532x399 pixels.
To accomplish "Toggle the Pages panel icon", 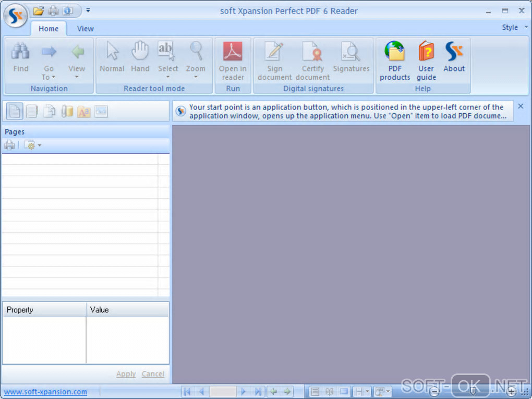I will [15, 111].
